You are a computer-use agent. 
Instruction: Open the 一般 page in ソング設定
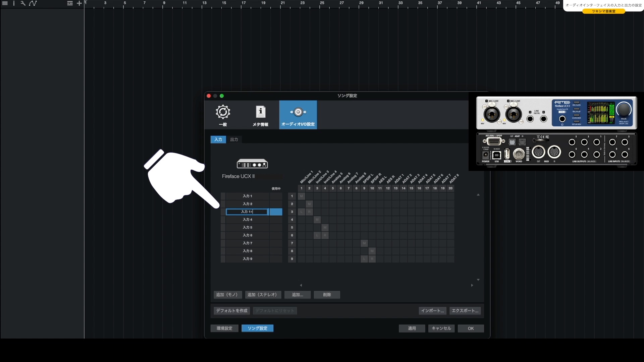(x=223, y=115)
